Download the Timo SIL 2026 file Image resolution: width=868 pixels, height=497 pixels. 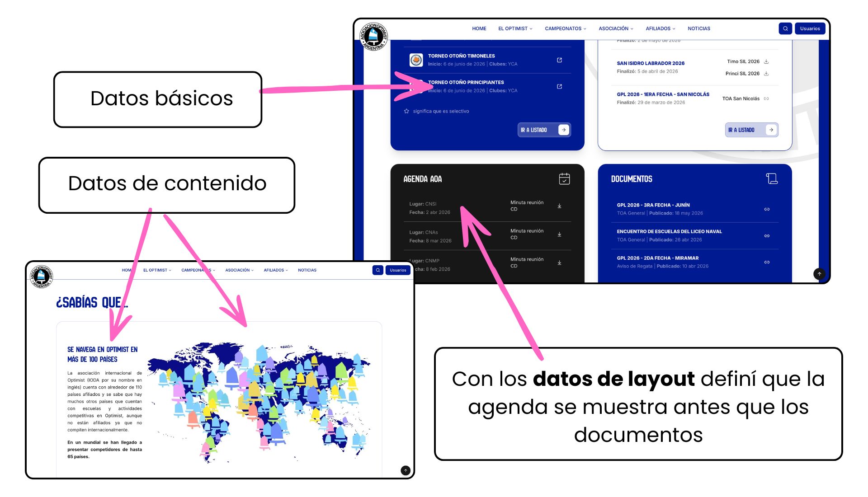766,61
